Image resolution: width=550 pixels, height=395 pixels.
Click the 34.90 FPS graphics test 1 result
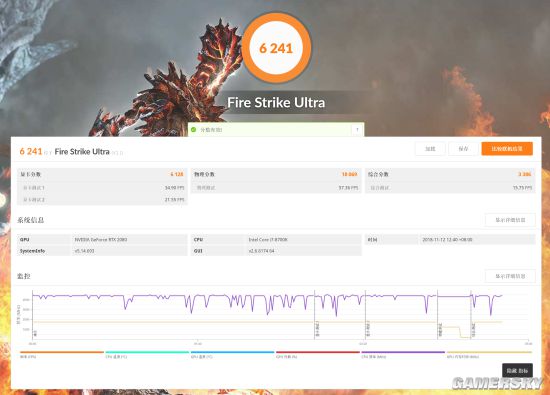pyautogui.click(x=174, y=188)
